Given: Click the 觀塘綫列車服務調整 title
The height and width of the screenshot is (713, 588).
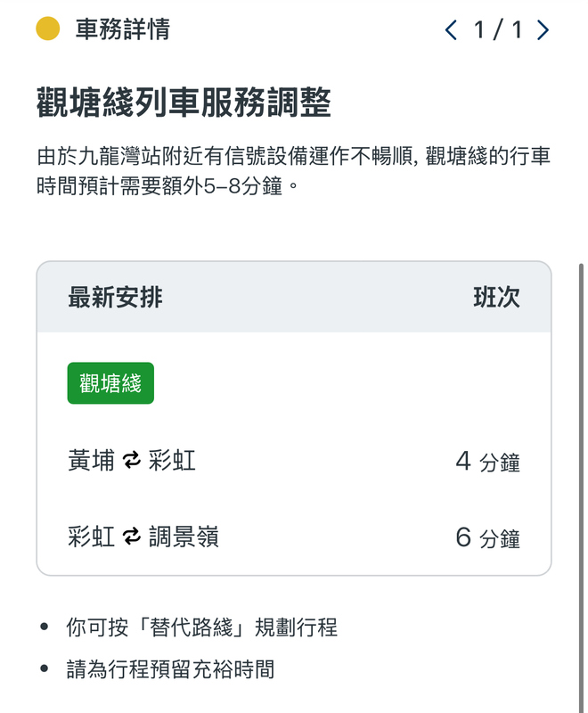Looking at the screenshot, I should point(184,103).
